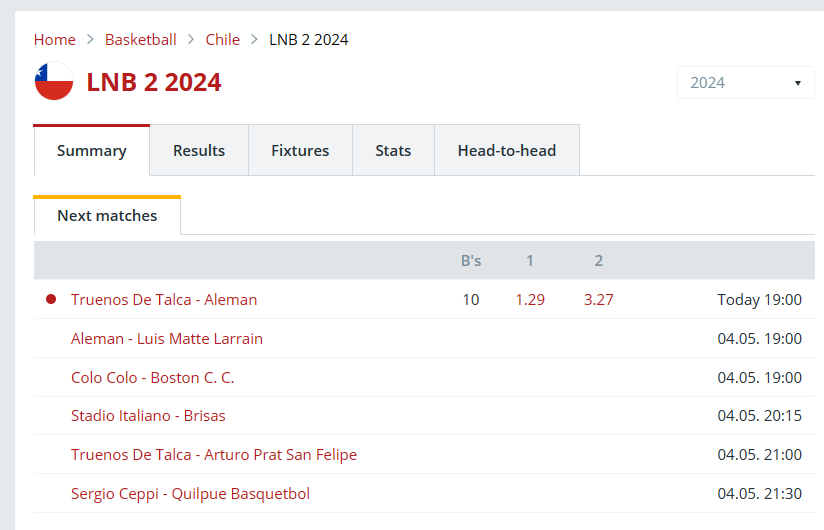Screen dimensions: 824x530
Task: Click the chevron after Home breadcrumb
Action: (90, 39)
